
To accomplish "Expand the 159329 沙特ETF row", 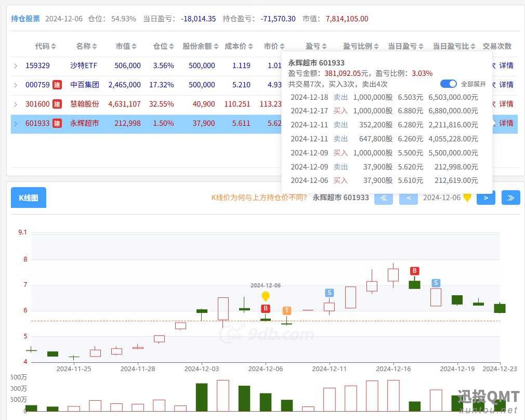I will coord(16,66).
